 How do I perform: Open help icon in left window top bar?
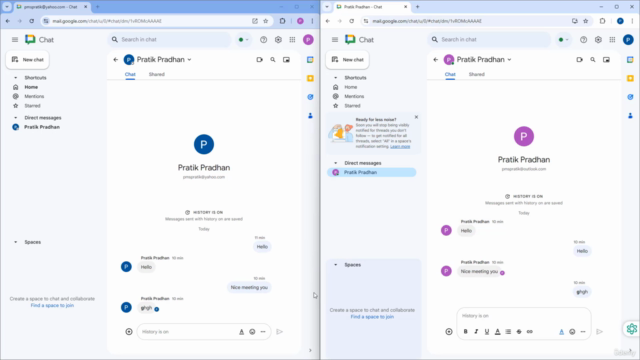point(264,40)
